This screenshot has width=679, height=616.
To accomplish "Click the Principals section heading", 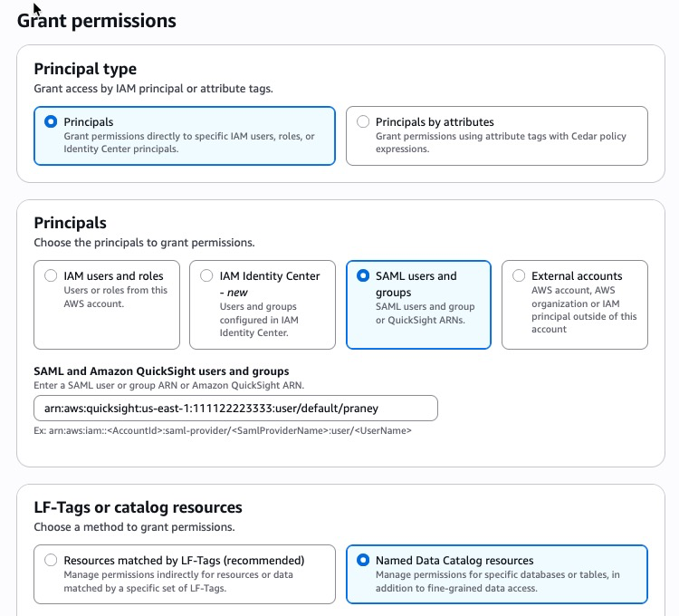I will [70, 223].
